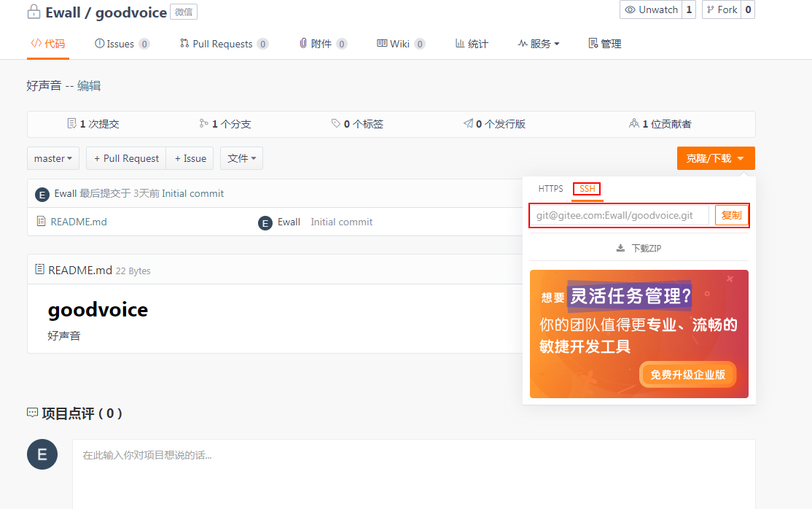
Task: Switch to the HTTPS clone tab
Action: click(550, 189)
